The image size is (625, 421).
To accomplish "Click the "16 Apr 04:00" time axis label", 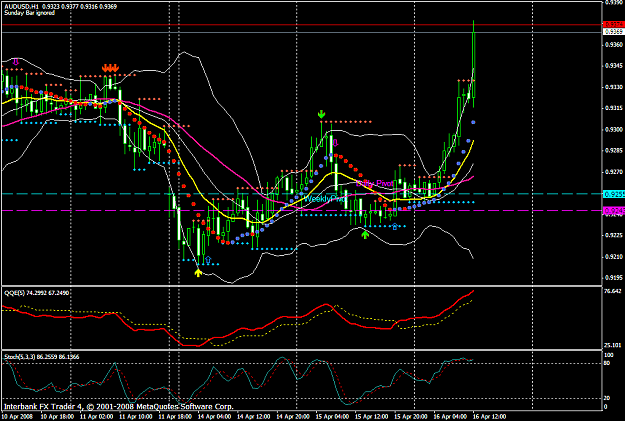I will [450, 417].
